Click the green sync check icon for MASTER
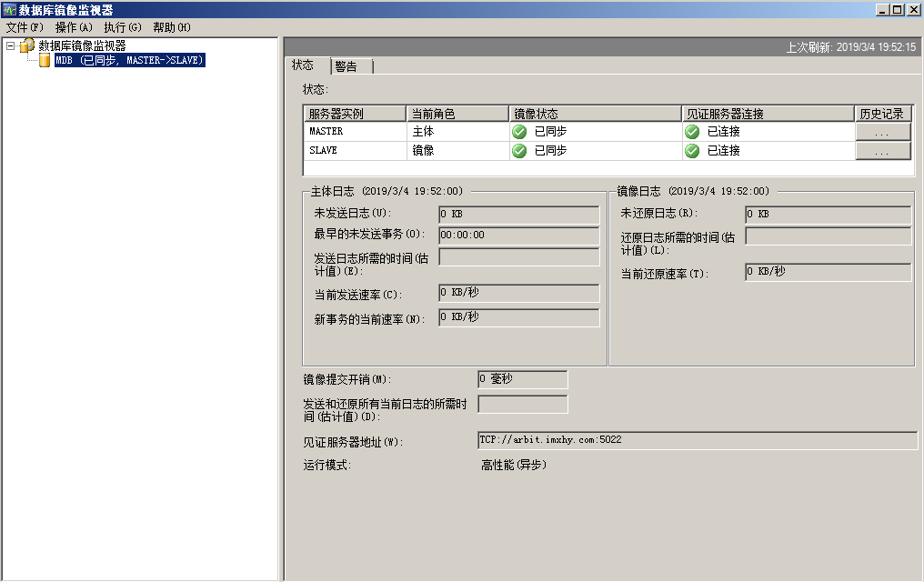 pyautogui.click(x=519, y=131)
